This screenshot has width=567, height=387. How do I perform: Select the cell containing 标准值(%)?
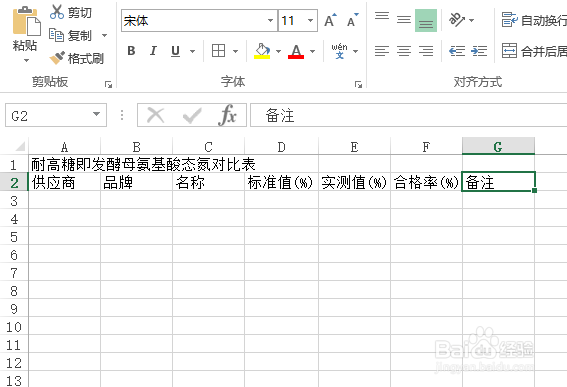282,182
